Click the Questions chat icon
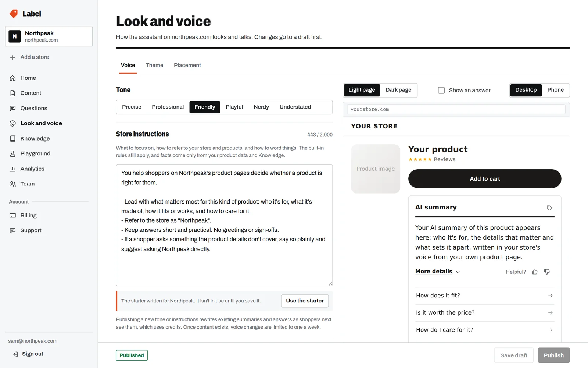Viewport: 588px width, 368px height. point(12,108)
